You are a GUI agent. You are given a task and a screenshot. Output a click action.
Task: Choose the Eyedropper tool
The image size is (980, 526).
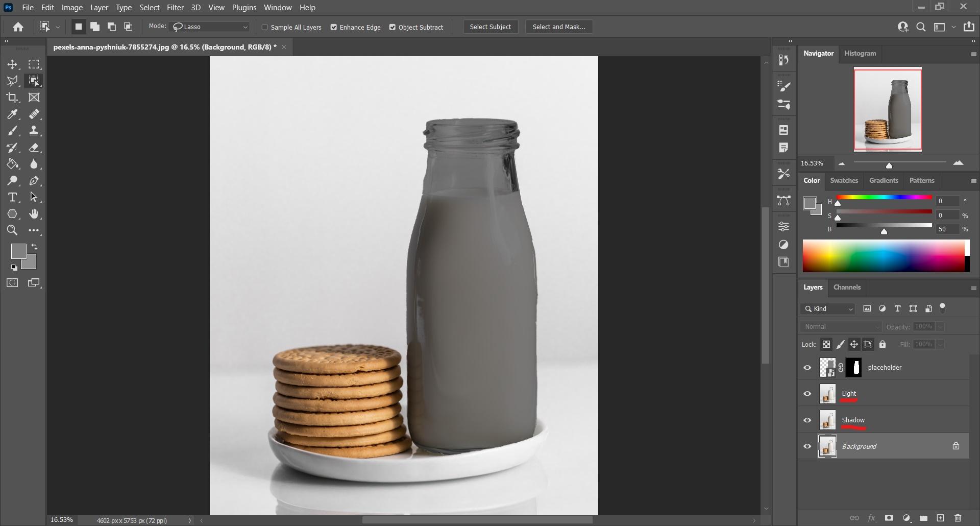coord(12,114)
